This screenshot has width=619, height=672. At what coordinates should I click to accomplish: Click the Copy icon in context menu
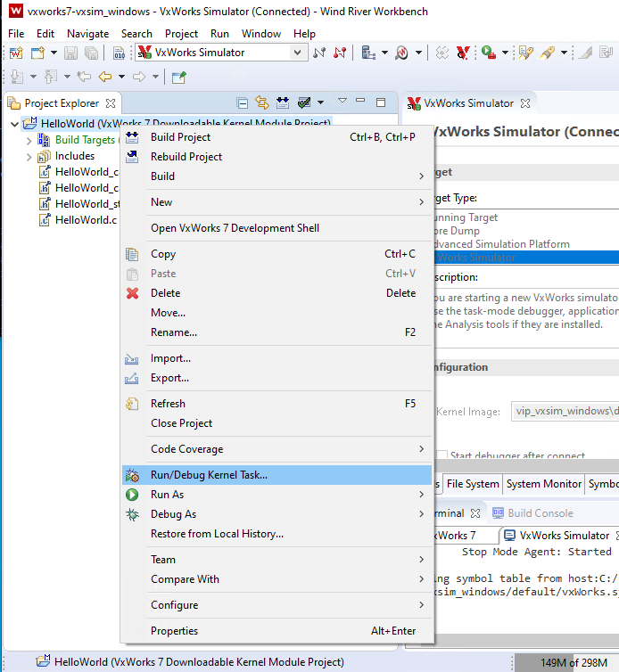point(133,254)
